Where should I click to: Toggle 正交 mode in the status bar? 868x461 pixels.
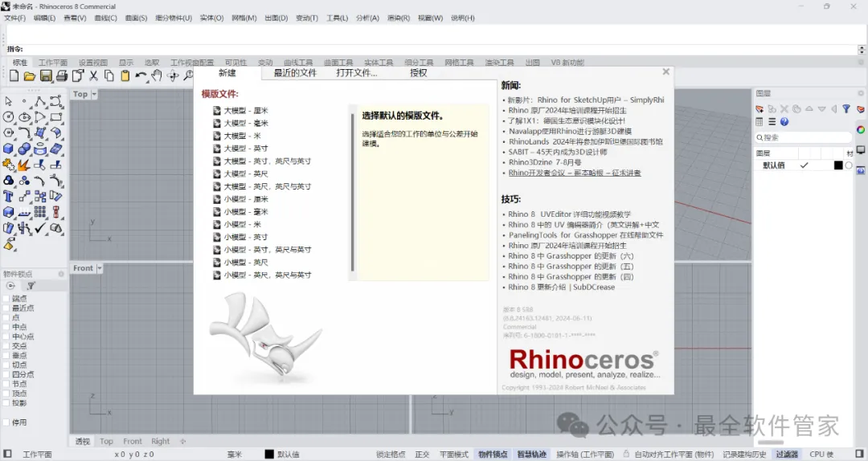[423, 455]
